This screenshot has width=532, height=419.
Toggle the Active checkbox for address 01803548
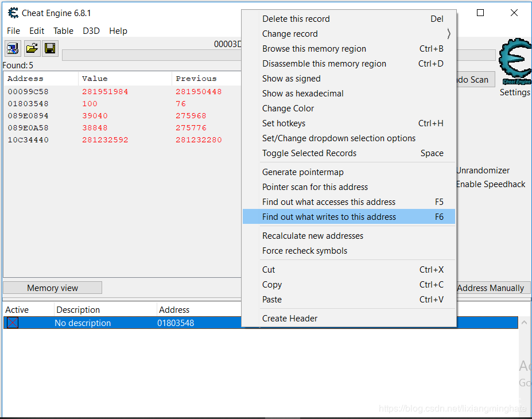click(x=13, y=323)
